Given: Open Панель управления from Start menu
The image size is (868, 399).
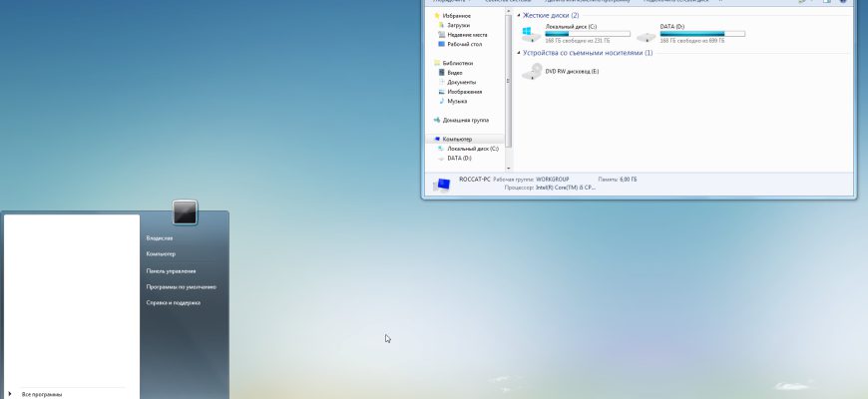Looking at the screenshot, I should tap(171, 271).
